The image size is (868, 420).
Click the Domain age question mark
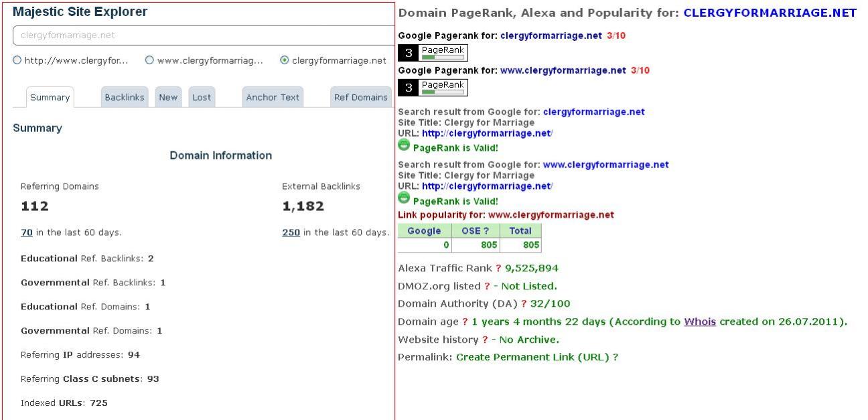[465, 322]
